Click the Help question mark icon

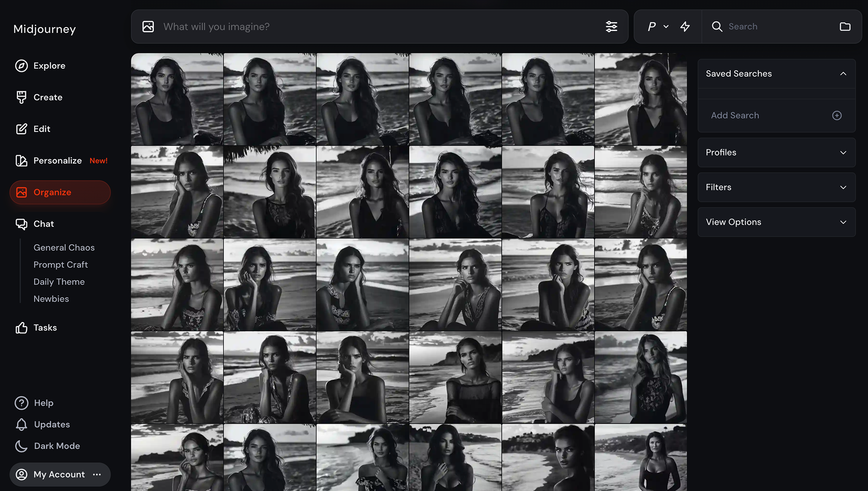tap(21, 403)
